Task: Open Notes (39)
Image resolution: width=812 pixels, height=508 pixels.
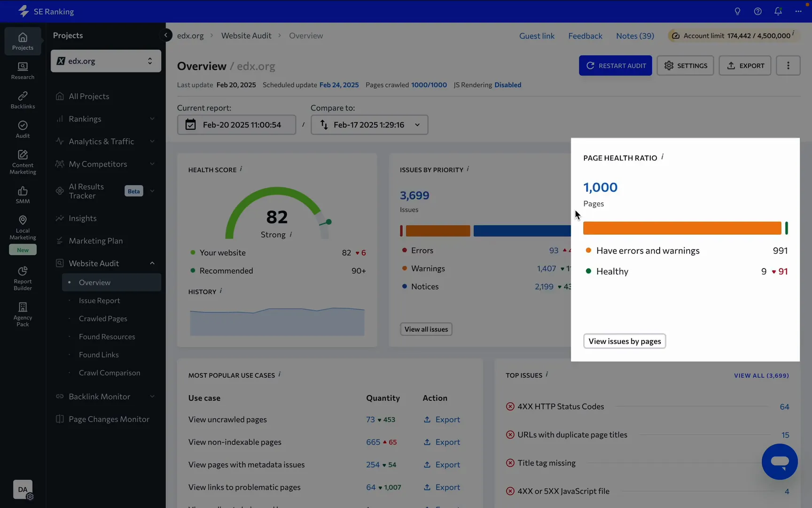Action: 634,36
